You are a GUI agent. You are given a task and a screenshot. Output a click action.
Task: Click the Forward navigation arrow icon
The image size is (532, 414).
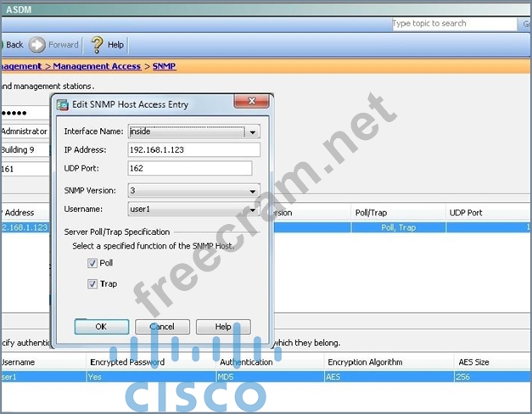37,45
